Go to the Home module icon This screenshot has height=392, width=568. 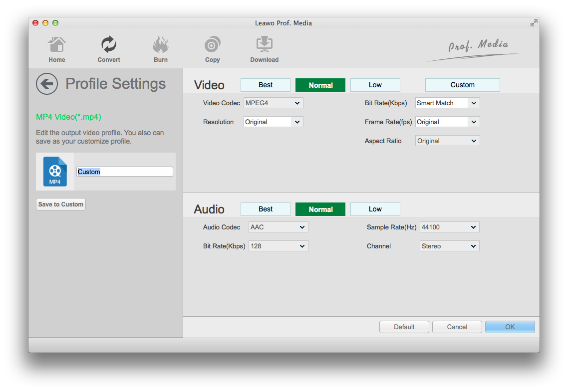click(x=57, y=45)
